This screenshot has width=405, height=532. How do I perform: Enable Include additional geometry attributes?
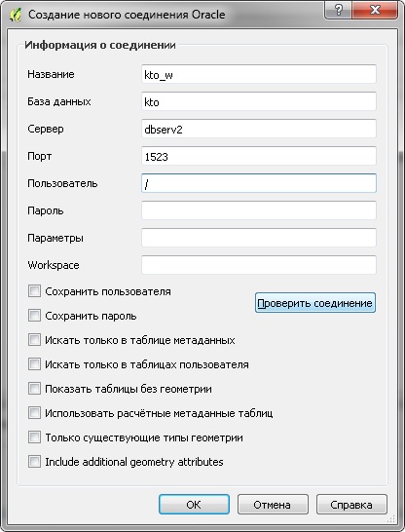(34, 462)
